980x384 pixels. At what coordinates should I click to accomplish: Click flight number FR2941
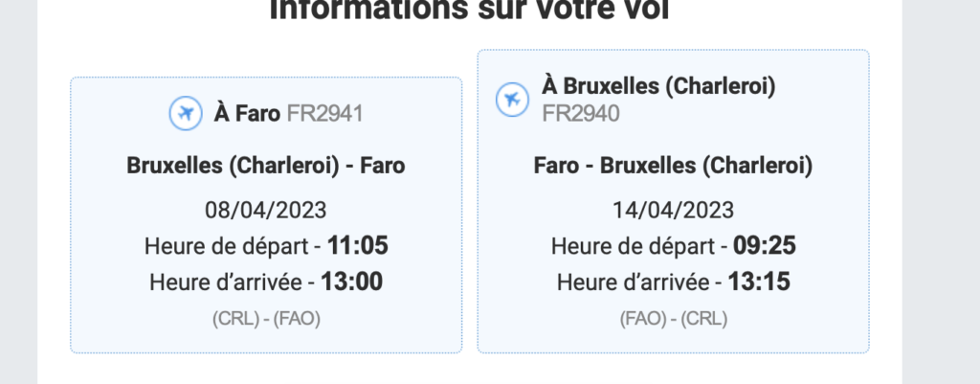coord(324,114)
